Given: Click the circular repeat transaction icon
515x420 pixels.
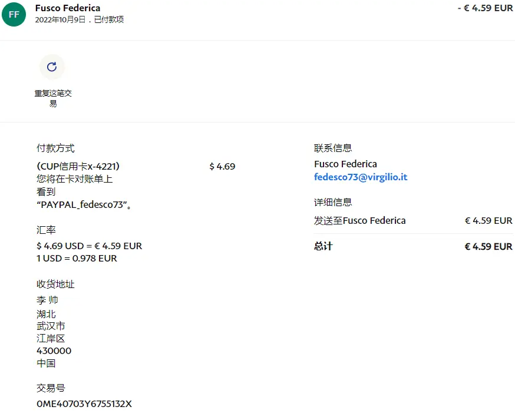Looking at the screenshot, I should click(x=52, y=67).
